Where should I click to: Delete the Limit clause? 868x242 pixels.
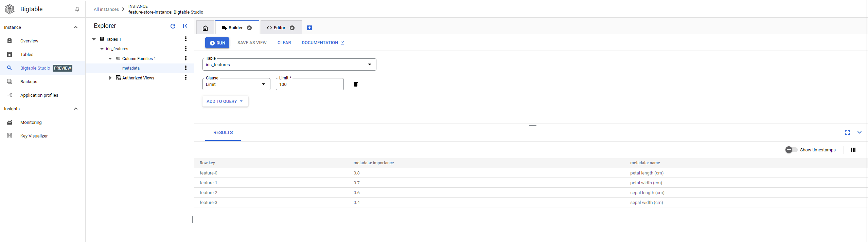(356, 84)
